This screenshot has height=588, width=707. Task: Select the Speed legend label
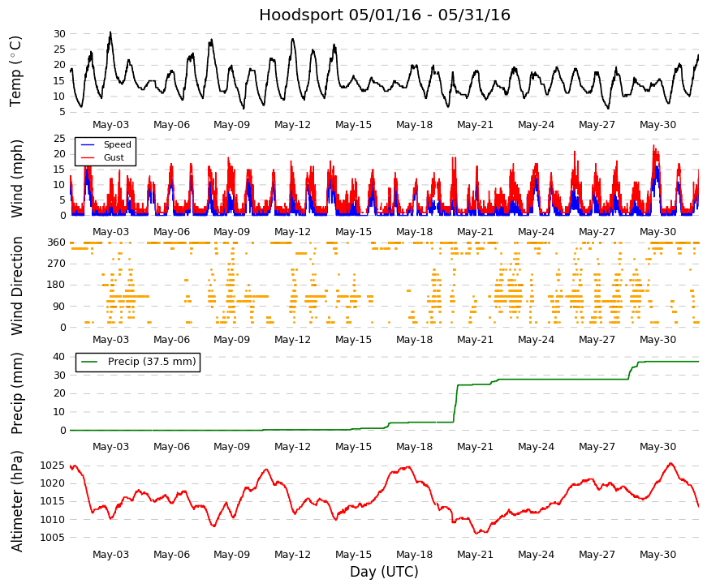(x=117, y=144)
